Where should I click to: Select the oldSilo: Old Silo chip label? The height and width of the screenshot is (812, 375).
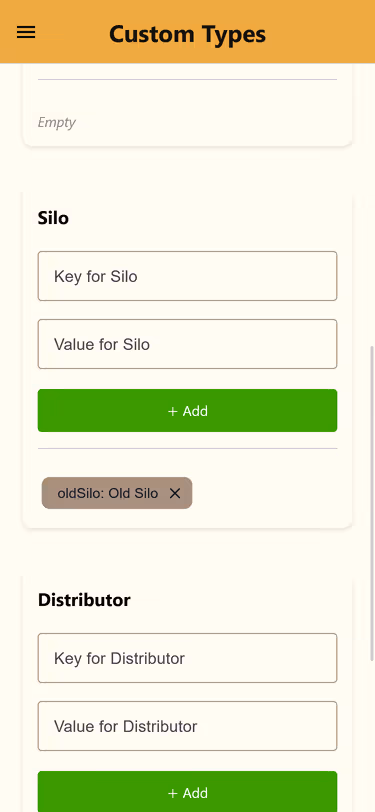pyautogui.click(x=108, y=494)
